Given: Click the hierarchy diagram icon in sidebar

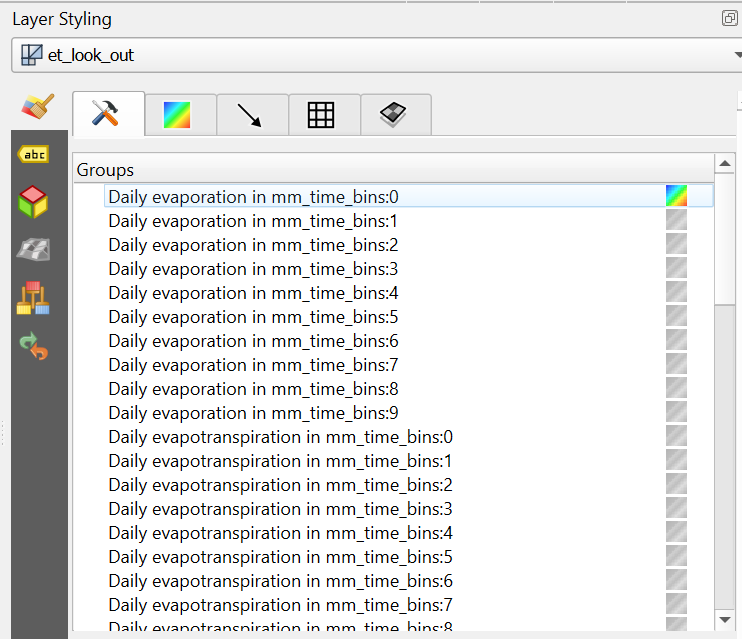Looking at the screenshot, I should (x=34, y=298).
